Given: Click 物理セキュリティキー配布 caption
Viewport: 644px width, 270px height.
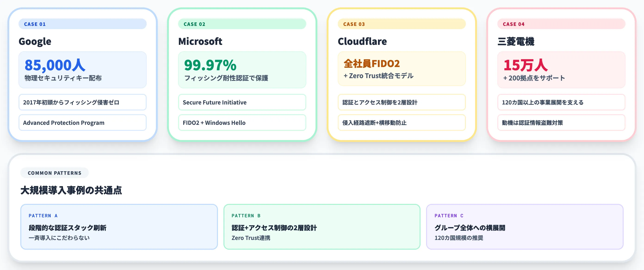Looking at the screenshot, I should tap(63, 78).
